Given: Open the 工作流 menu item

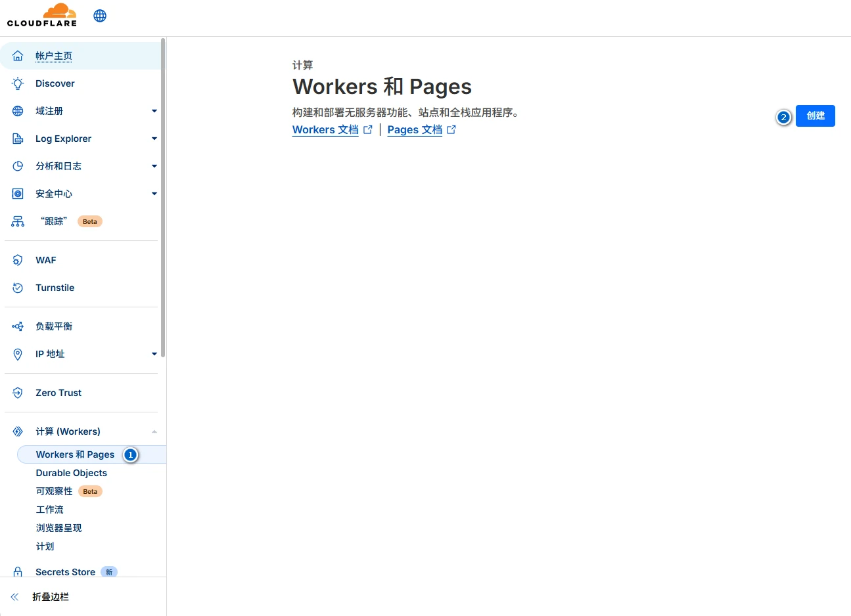Looking at the screenshot, I should click(50, 510).
